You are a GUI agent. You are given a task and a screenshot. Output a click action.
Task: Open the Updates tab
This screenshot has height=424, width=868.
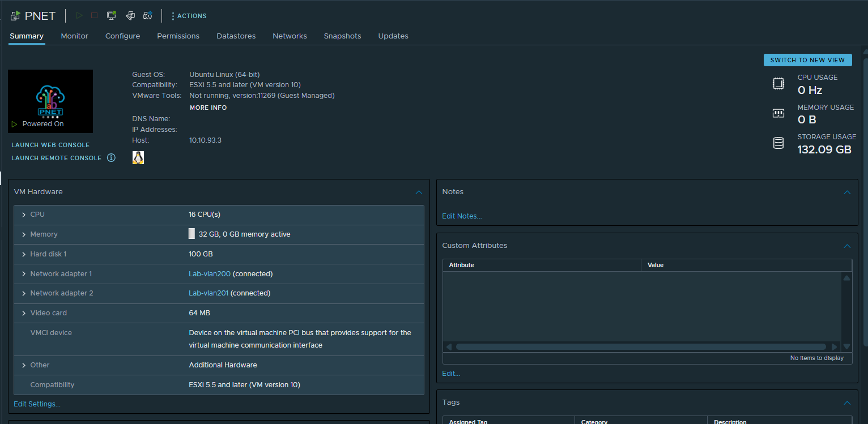point(393,36)
